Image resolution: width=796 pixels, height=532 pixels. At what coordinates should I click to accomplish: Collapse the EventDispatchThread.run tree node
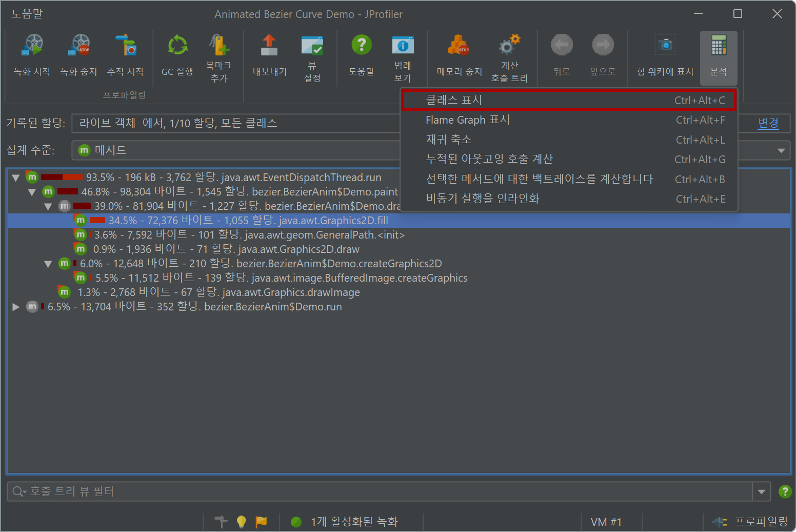(x=15, y=178)
